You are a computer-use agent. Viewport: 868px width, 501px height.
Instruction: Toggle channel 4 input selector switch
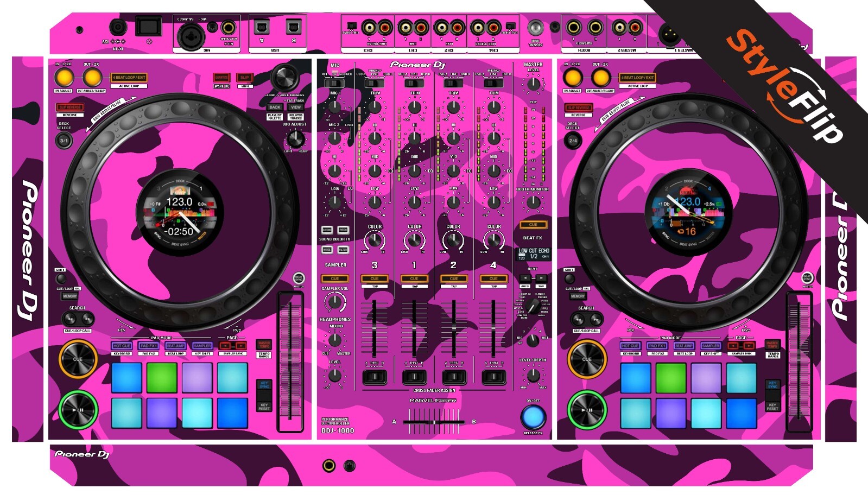[x=493, y=83]
